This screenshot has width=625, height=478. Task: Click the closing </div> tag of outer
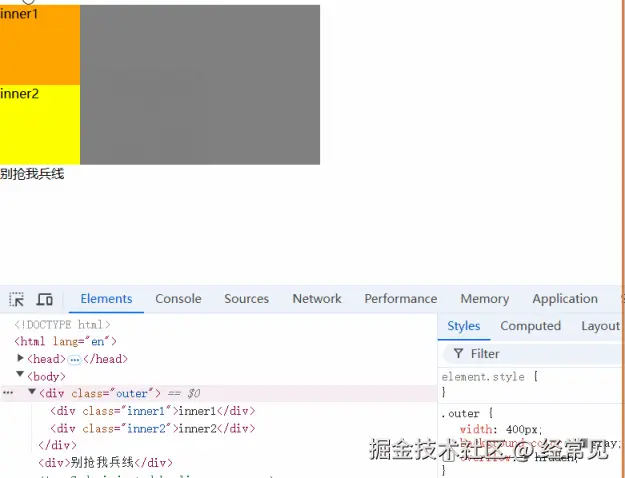[57, 445]
